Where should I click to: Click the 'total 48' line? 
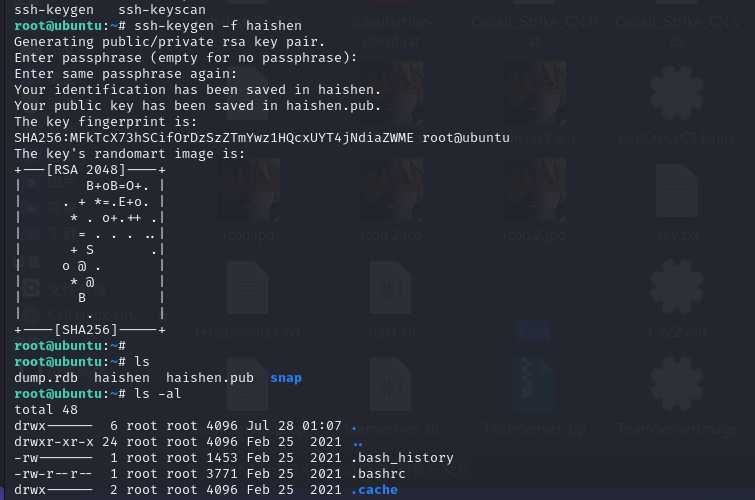[x=46, y=409]
